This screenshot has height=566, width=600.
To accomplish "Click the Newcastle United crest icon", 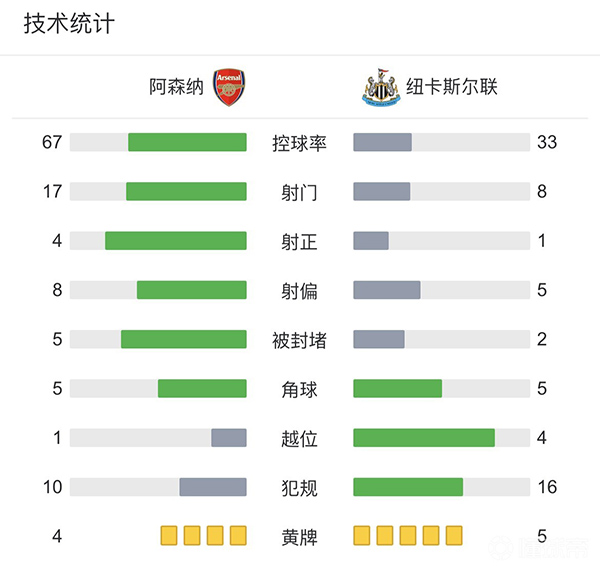I will 380,88.
